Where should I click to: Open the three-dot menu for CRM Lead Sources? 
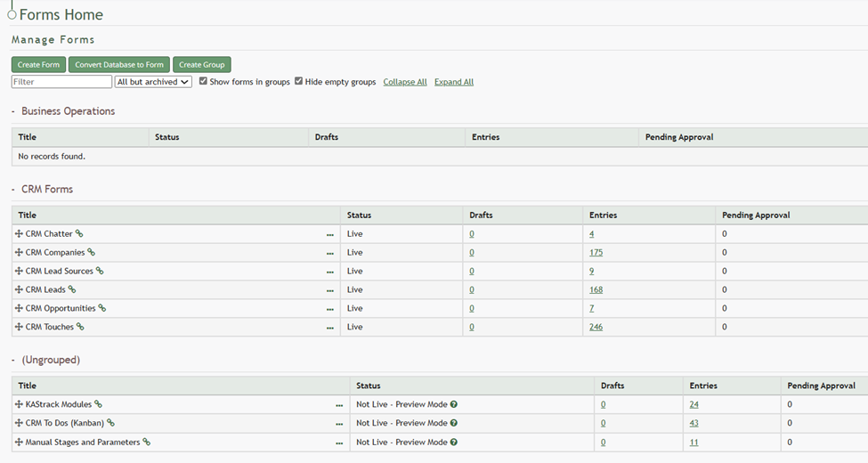(x=330, y=272)
